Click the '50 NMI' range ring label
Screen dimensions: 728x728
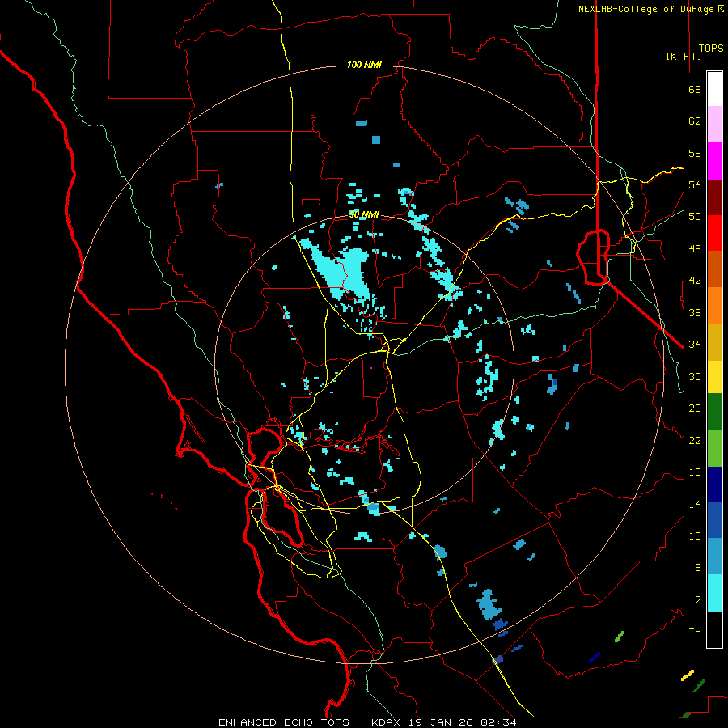coord(364,214)
